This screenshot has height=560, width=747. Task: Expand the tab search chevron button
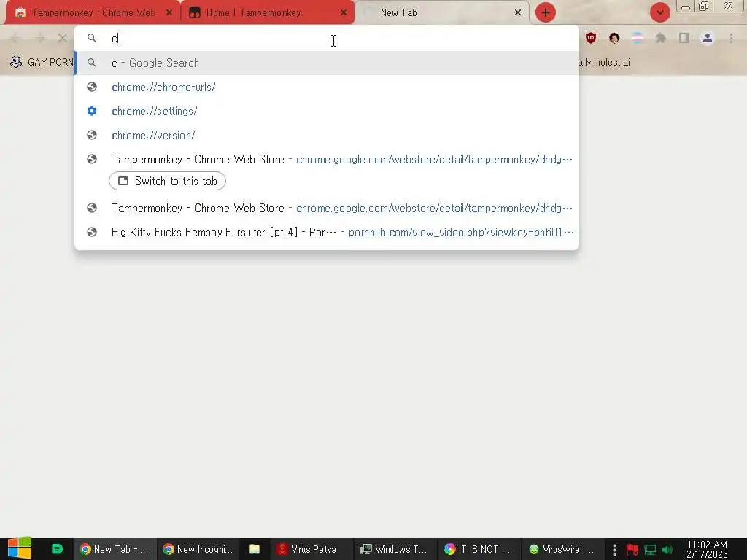point(659,12)
